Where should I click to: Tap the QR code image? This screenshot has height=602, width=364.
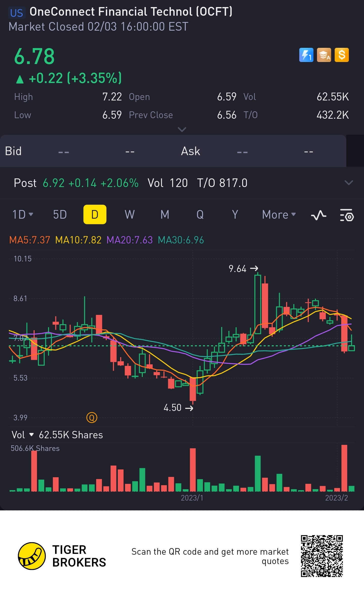[322, 556]
